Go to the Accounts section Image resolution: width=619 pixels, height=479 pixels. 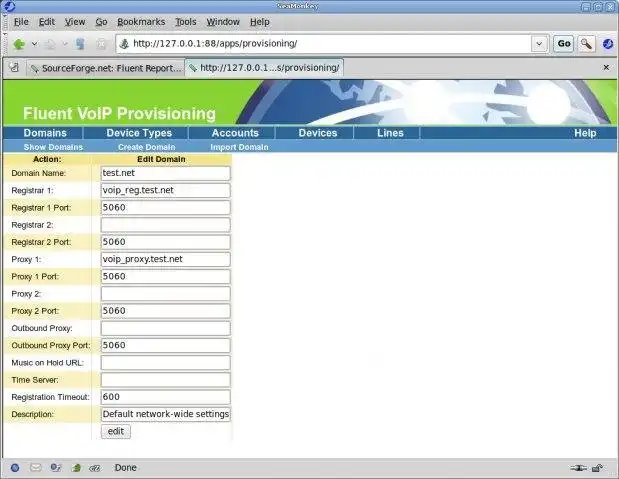coord(235,133)
